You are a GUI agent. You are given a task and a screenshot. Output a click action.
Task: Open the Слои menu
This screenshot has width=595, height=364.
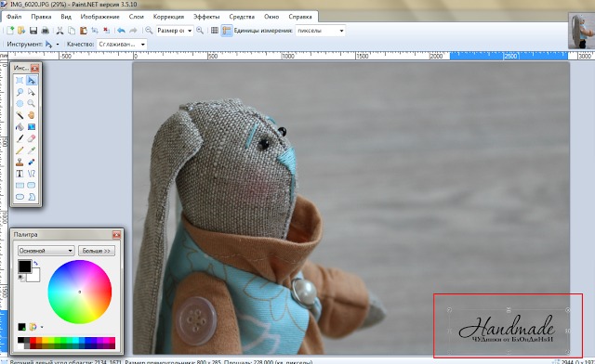point(137,17)
